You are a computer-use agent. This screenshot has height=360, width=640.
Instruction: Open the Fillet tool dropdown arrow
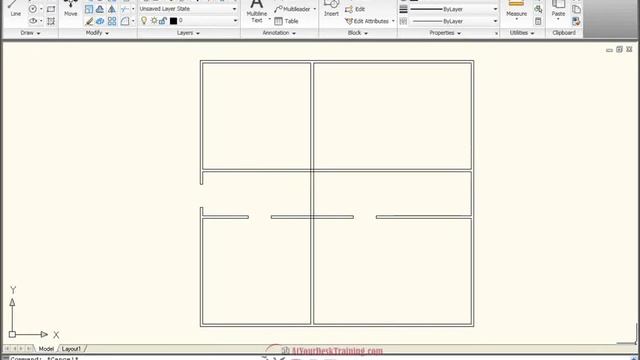point(133,21)
